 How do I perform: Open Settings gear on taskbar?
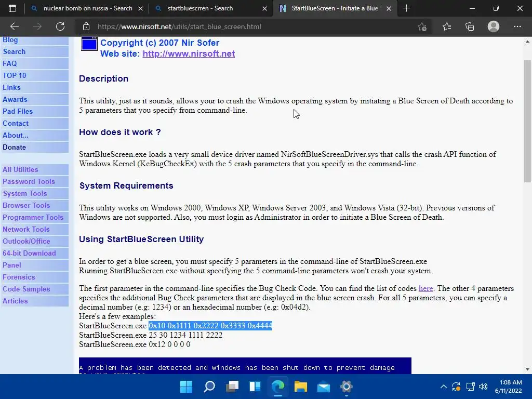point(347,387)
